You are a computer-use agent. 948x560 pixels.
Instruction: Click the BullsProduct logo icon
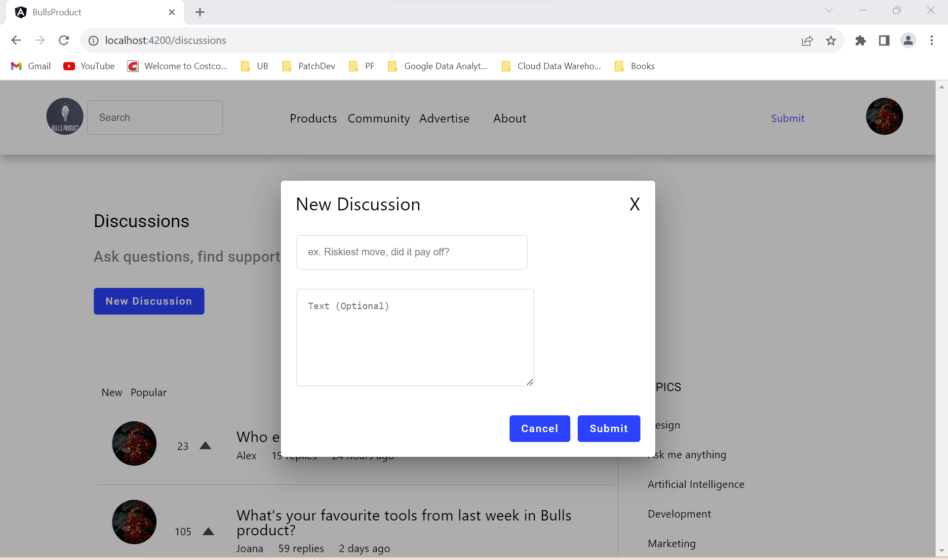[x=64, y=117]
